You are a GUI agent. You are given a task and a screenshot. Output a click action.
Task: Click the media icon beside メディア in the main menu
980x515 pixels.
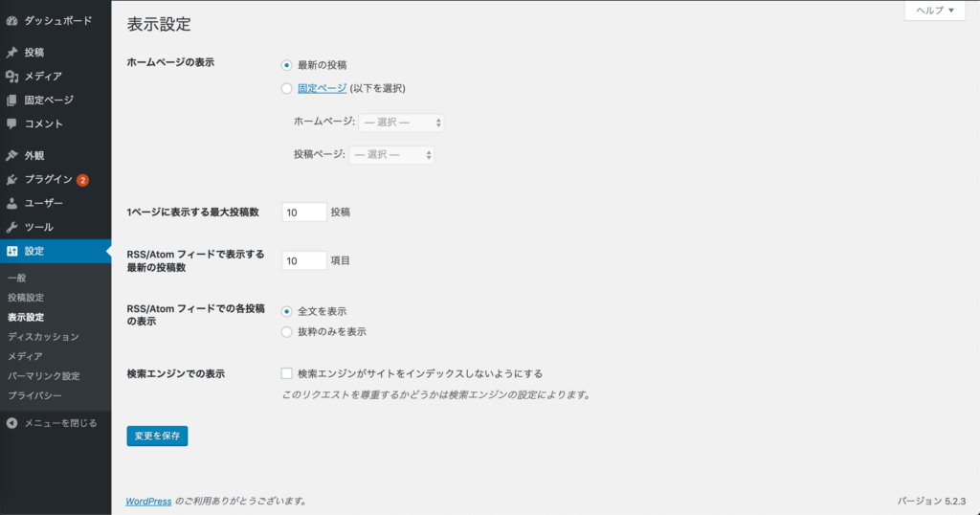pyautogui.click(x=11, y=77)
